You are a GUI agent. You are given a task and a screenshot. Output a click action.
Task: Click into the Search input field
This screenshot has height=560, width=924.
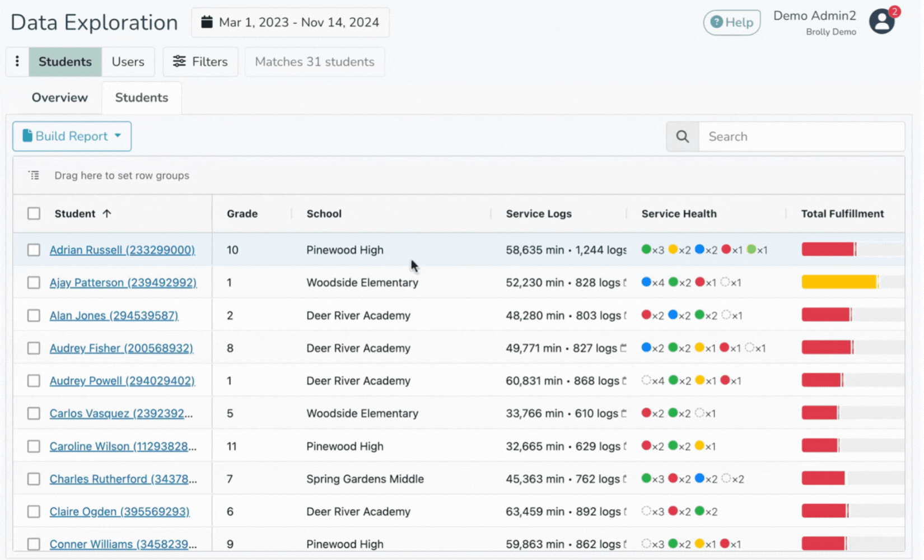pyautogui.click(x=801, y=136)
